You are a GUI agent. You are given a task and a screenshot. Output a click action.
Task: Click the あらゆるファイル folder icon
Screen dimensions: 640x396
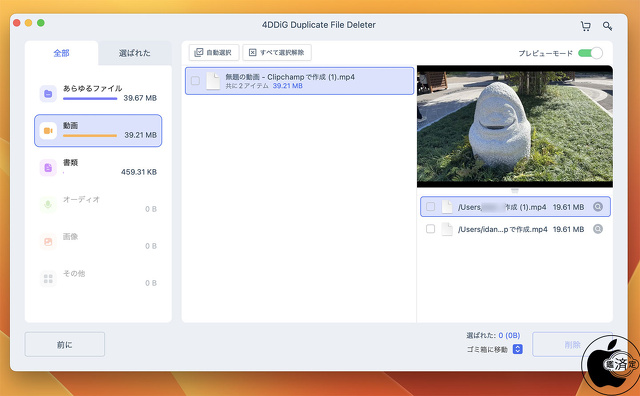(48, 94)
